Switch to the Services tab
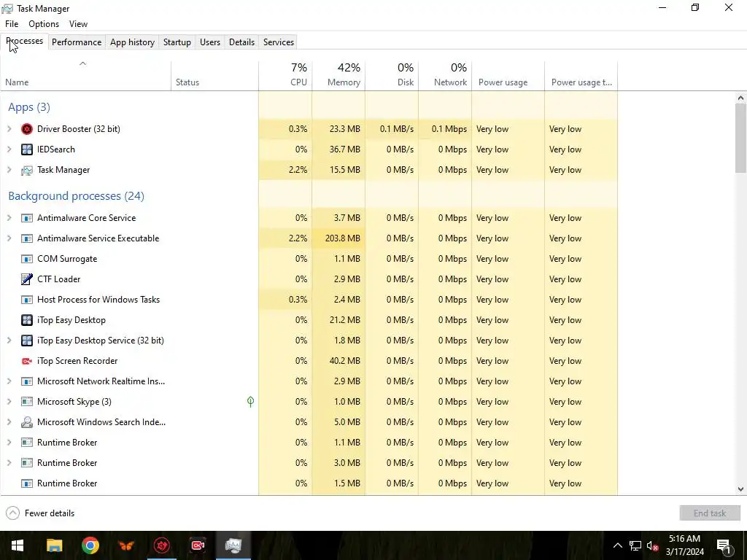Screen dimensions: 747x560 pos(279,42)
